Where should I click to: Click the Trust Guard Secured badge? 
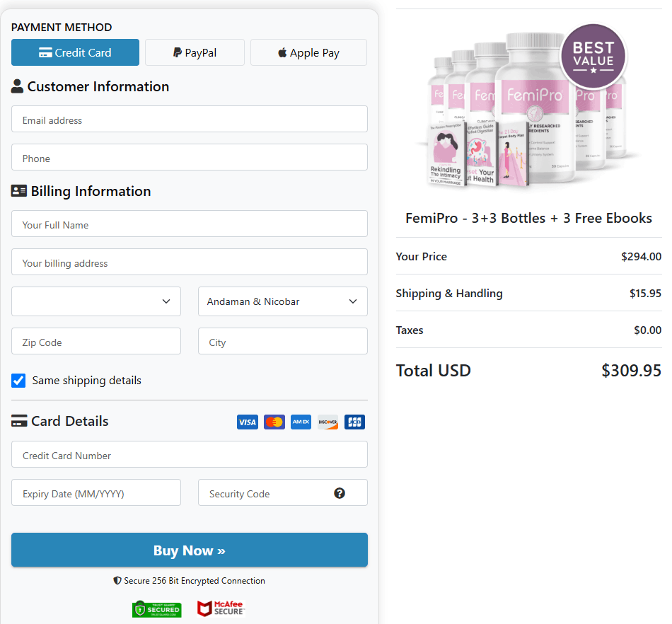[156, 608]
